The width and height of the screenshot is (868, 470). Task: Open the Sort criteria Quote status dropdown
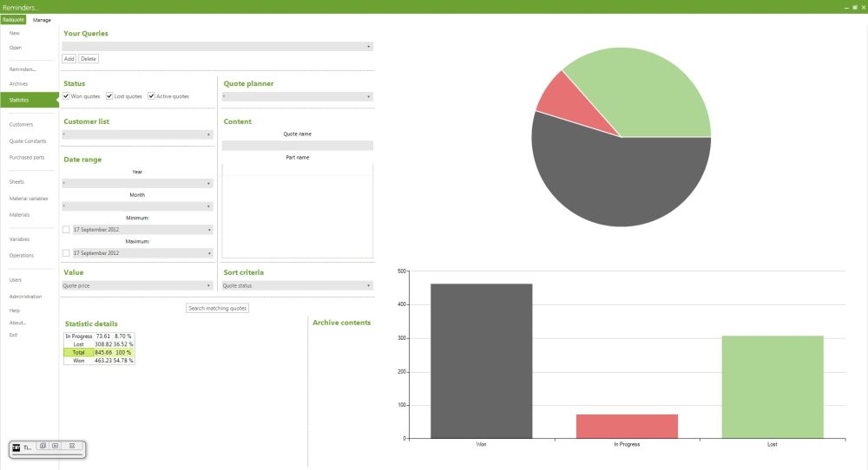pos(298,285)
